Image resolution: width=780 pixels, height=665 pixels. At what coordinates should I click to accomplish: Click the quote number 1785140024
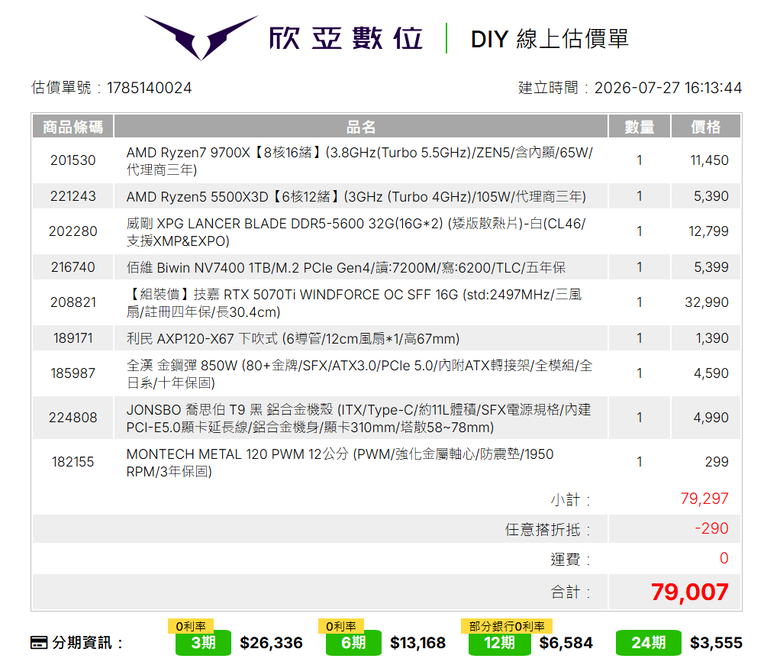tap(149, 88)
